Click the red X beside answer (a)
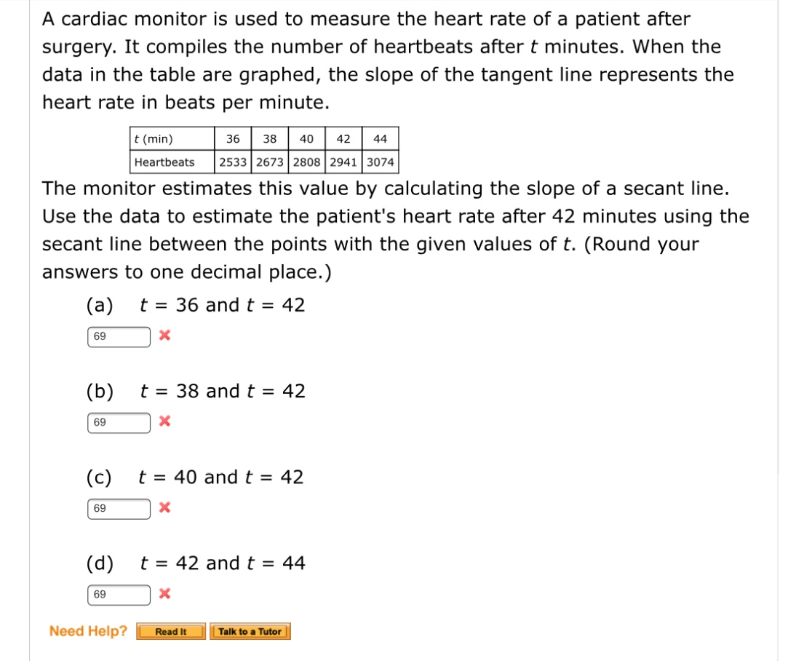This screenshot has height=661, width=812. click(164, 336)
